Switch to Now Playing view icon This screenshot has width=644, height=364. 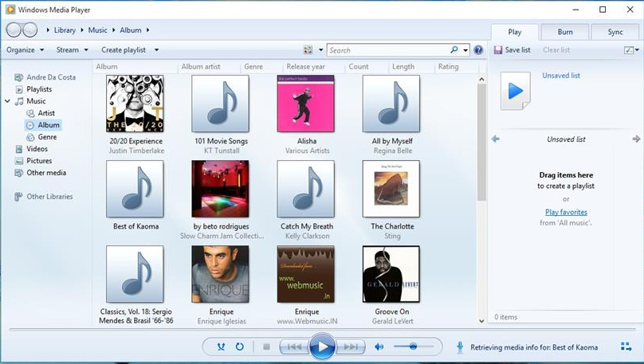626,346
